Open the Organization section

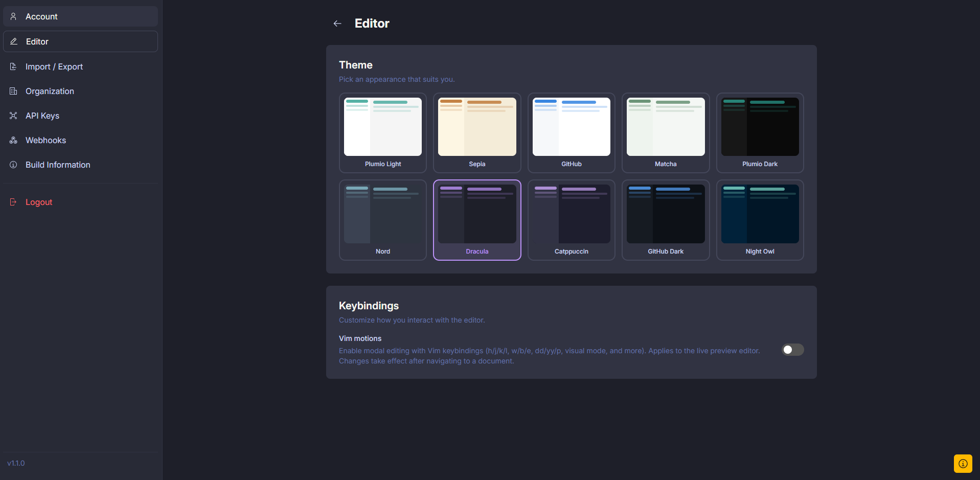coord(80,91)
